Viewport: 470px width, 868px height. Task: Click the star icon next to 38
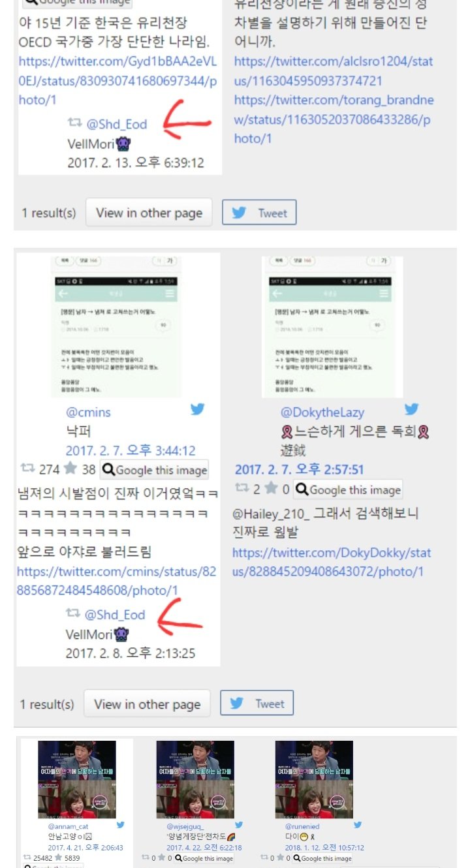click(71, 469)
